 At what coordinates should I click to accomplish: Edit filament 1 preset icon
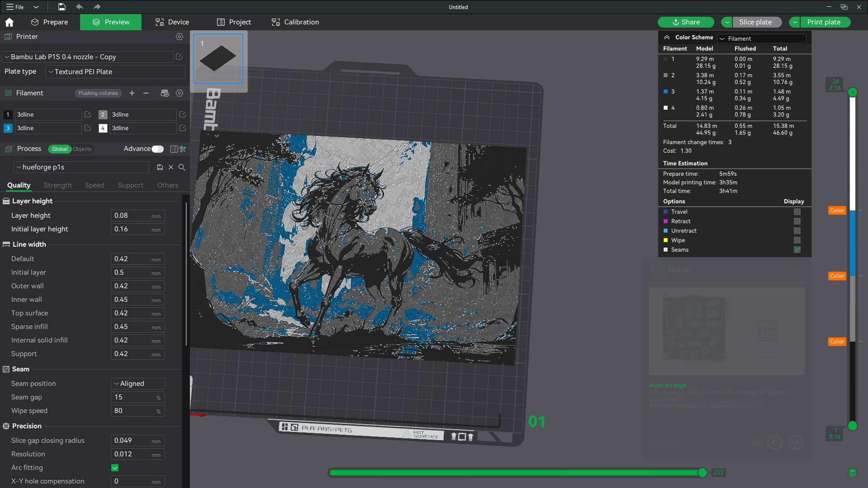point(88,115)
